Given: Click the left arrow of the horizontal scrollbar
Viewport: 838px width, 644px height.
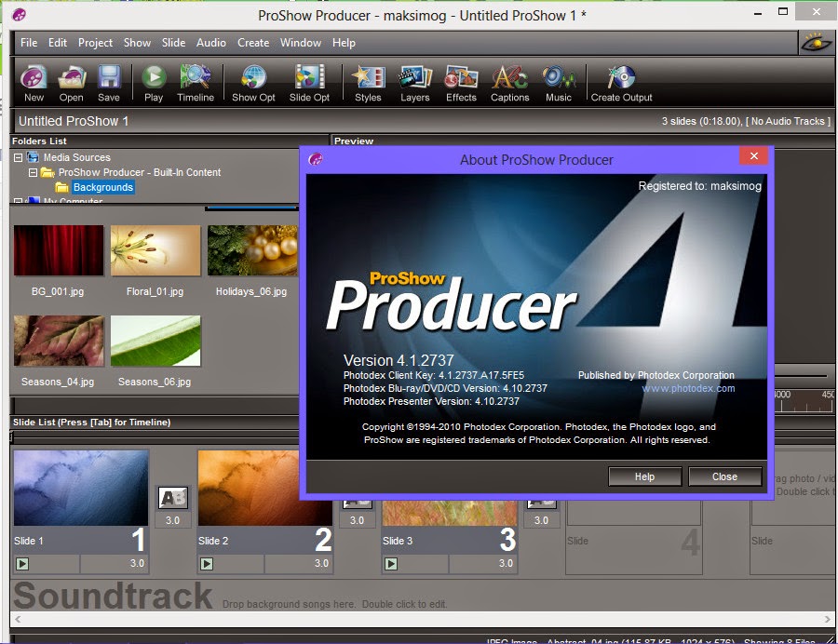Looking at the screenshot, I should coord(19,620).
